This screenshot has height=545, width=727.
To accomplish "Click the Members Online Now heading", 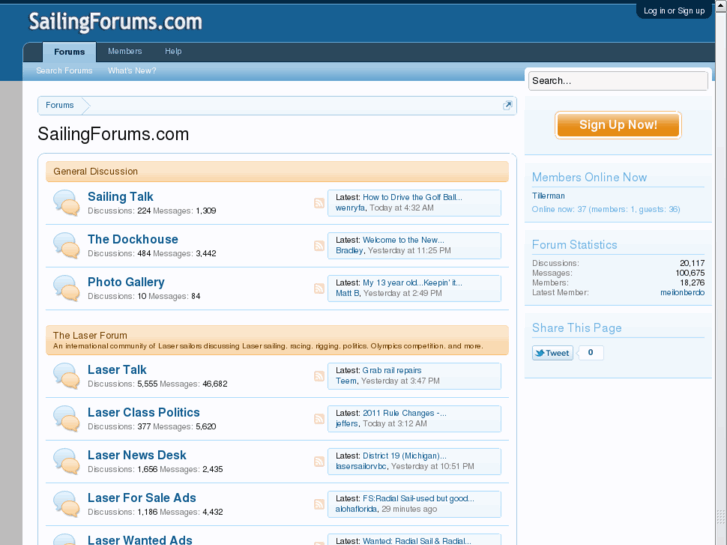I will [589, 177].
